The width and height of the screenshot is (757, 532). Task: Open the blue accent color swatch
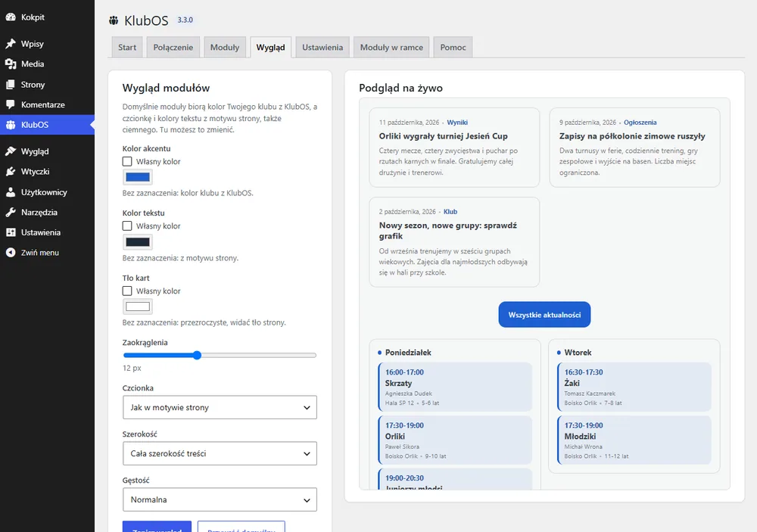tap(138, 177)
